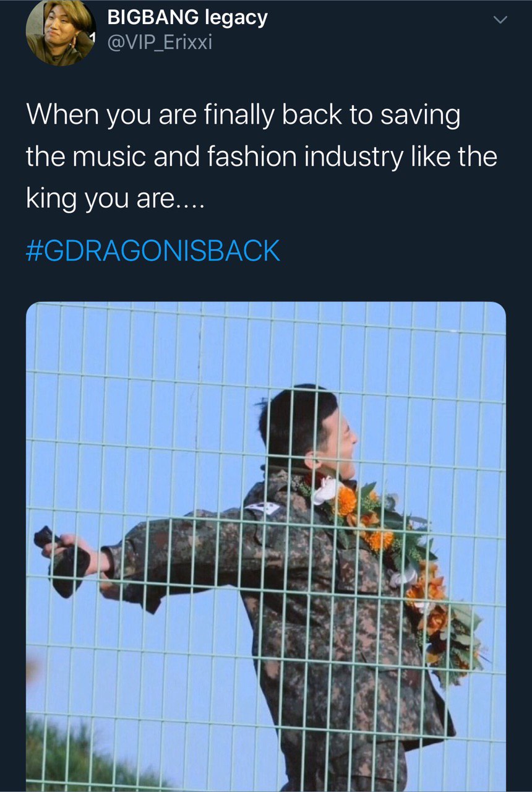
Task: Click the white flower near the collar
Action: 324,491
